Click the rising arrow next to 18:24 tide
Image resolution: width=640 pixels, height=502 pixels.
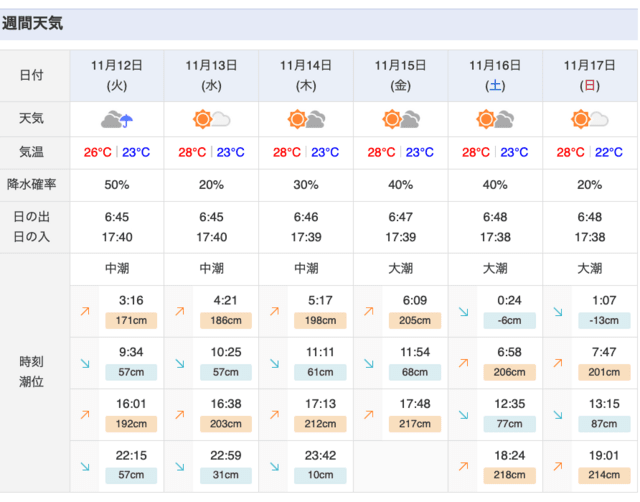coord(463,466)
